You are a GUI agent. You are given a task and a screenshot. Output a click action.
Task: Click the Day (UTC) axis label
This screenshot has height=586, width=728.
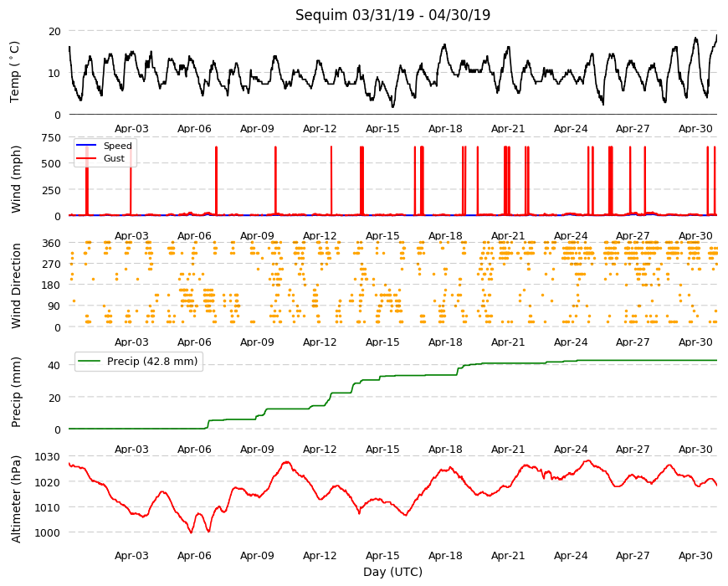tap(392, 572)
